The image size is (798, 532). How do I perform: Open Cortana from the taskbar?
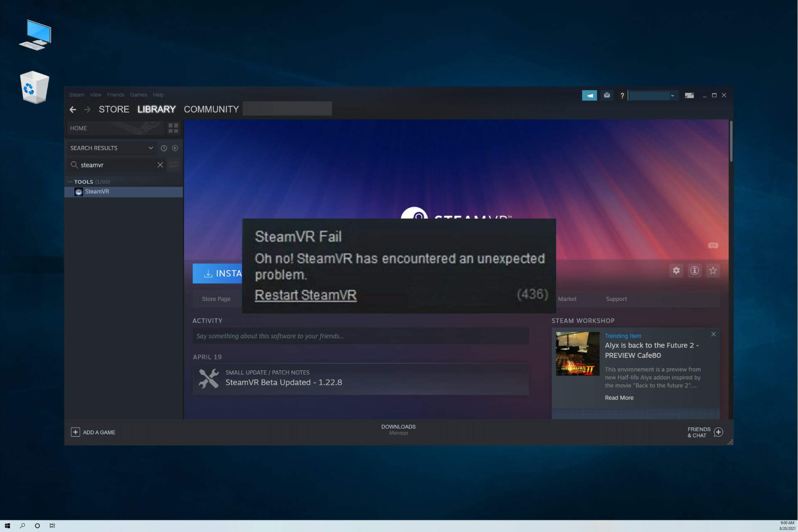pyautogui.click(x=37, y=526)
